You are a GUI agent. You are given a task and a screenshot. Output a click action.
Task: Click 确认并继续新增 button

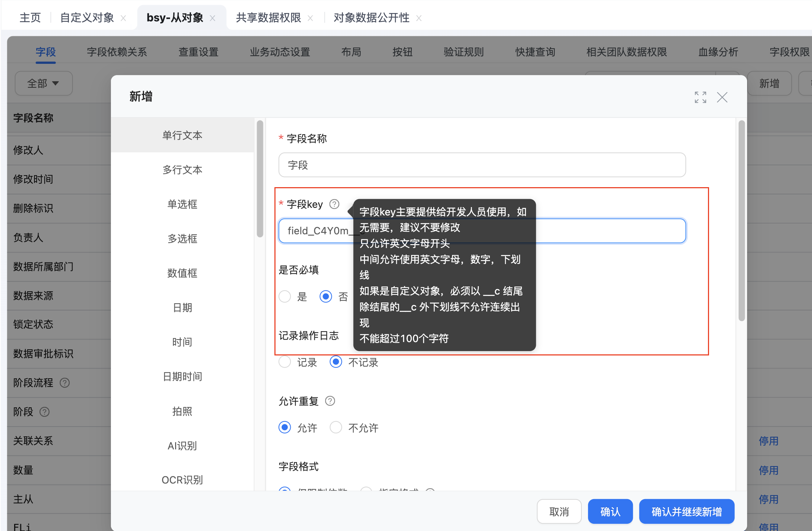pos(687,511)
